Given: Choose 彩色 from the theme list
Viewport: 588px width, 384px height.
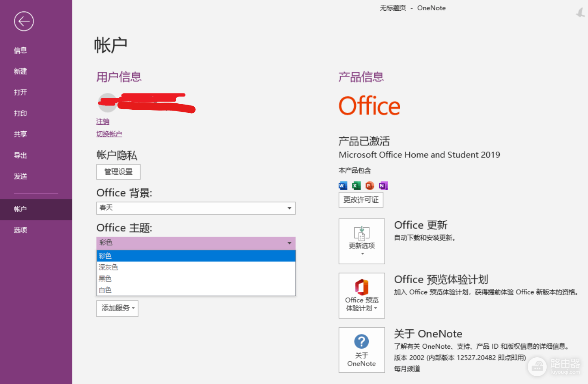Looking at the screenshot, I should point(196,256).
